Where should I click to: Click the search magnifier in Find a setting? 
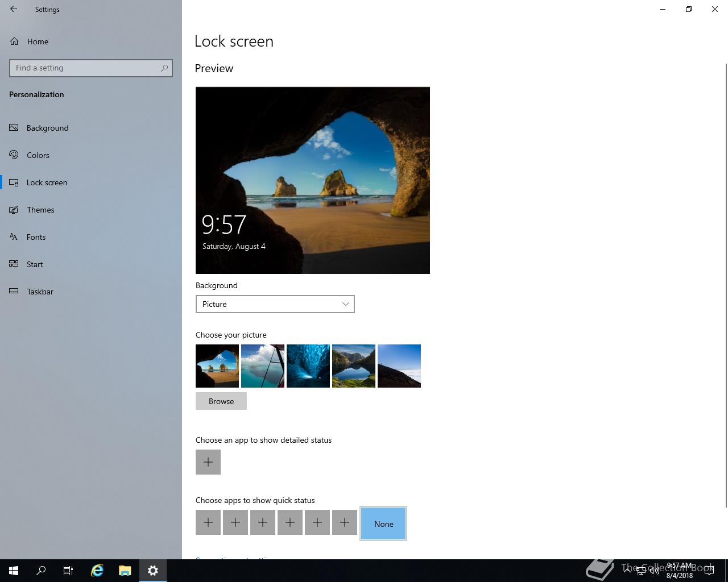click(x=164, y=68)
